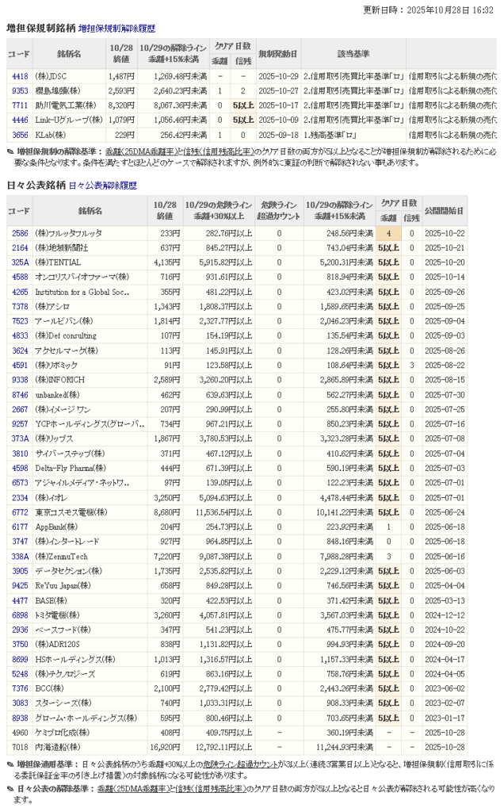This screenshot has height=812, width=504.
Task: Open code 4598 Delta-Fly Pharma
Action: 20,468
